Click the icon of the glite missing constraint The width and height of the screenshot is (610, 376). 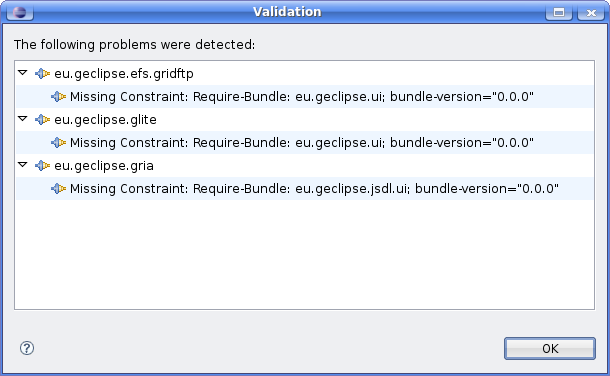(58, 142)
